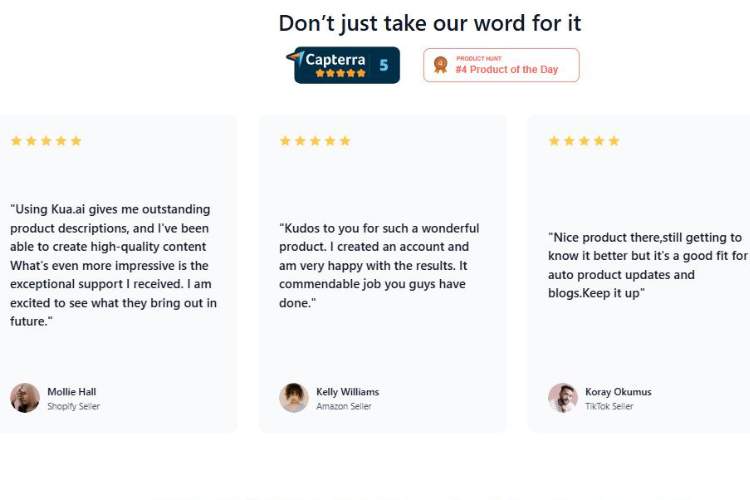Screen dimensions: 750x500
Task: Click the last star in Kelly's rating
Action: pos(345,141)
